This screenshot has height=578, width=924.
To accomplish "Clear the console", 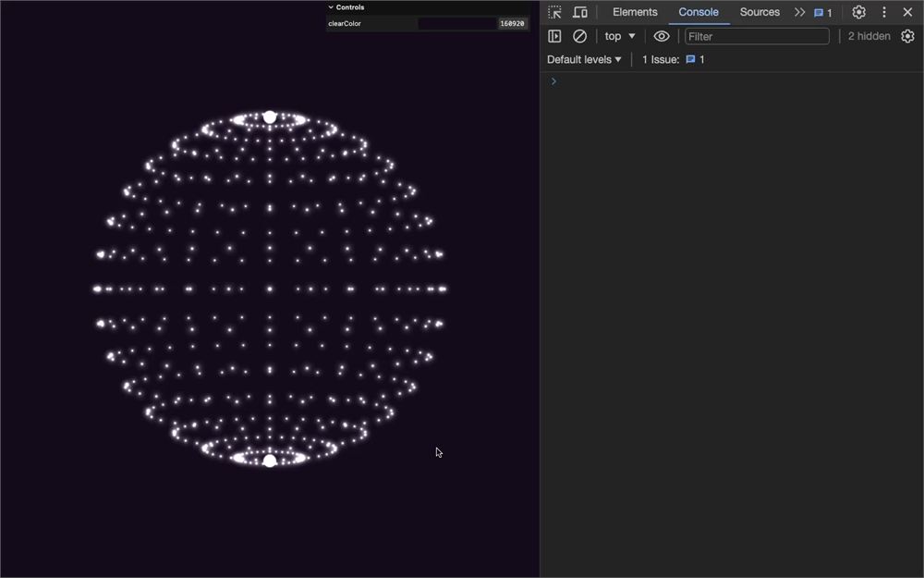I will (x=580, y=37).
